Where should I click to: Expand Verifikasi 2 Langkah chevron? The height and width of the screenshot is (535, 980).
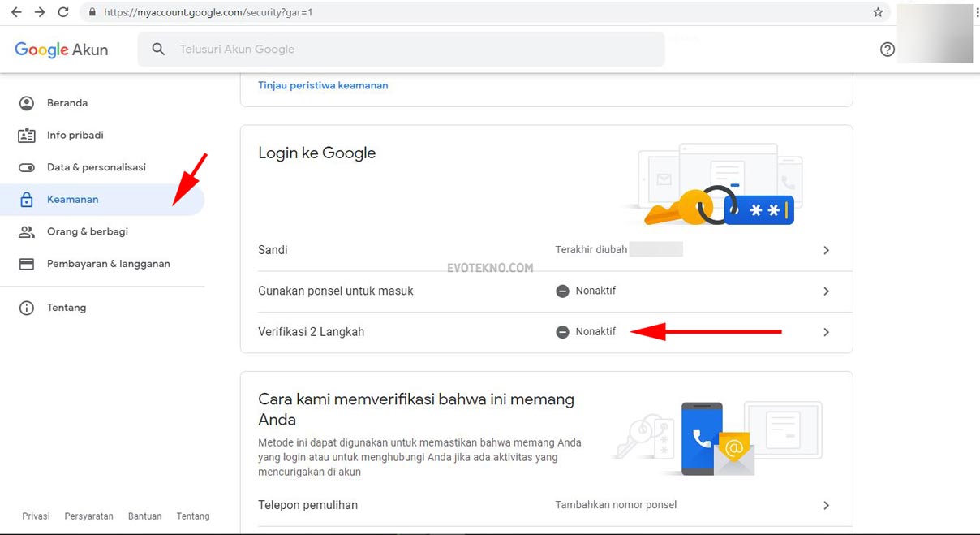point(826,332)
